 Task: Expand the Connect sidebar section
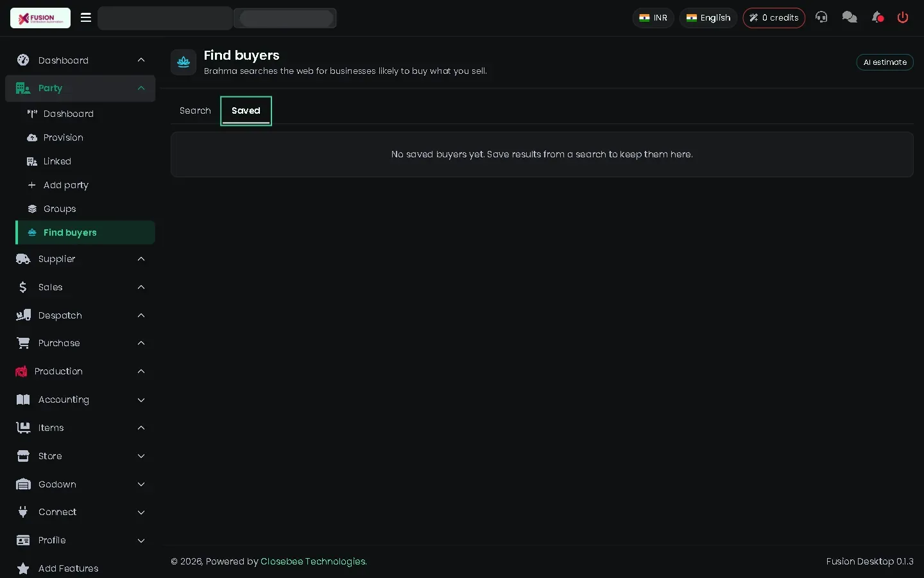click(80, 512)
